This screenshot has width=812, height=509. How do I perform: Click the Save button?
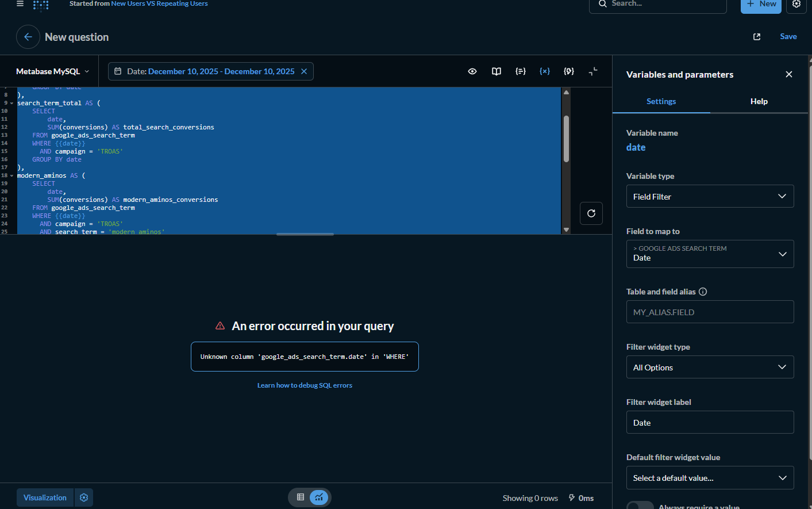[788, 36]
